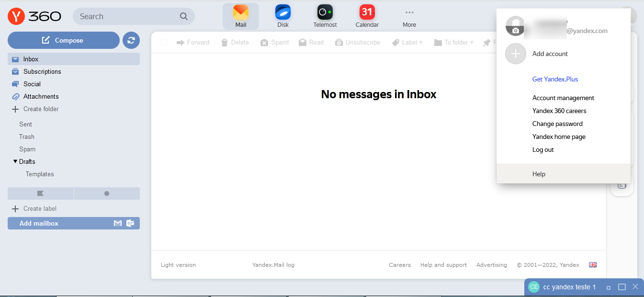Compose a new email
Image resolution: width=644 pixels, height=297 pixels.
tap(64, 40)
